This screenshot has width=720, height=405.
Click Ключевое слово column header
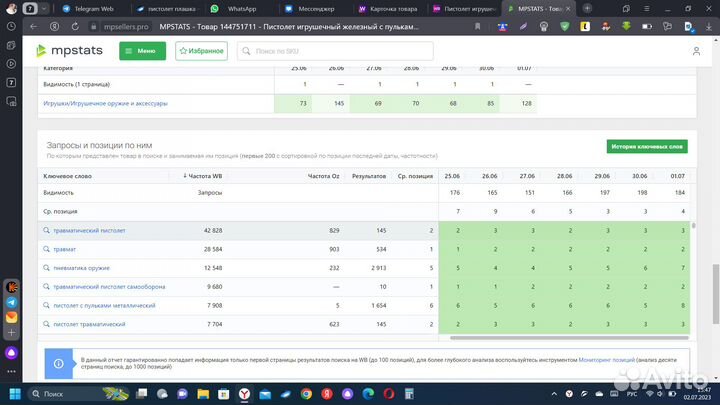pos(68,176)
